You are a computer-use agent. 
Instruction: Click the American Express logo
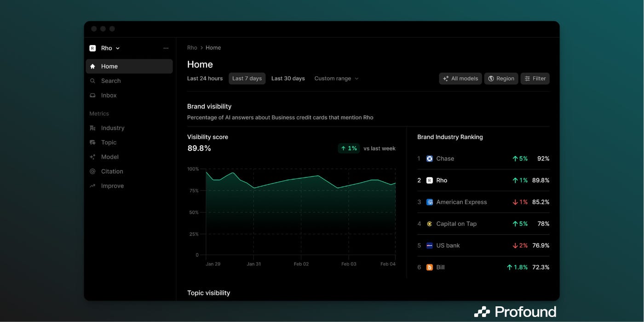[430, 202]
